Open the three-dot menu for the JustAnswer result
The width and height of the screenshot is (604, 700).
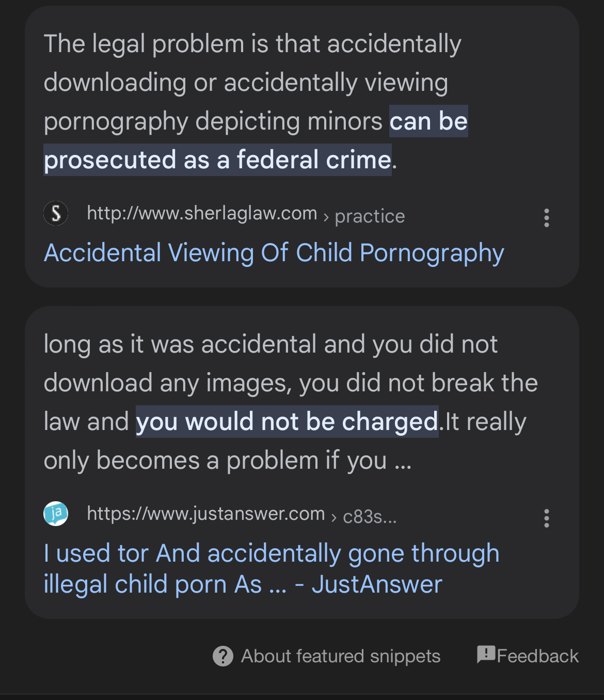[x=546, y=518]
